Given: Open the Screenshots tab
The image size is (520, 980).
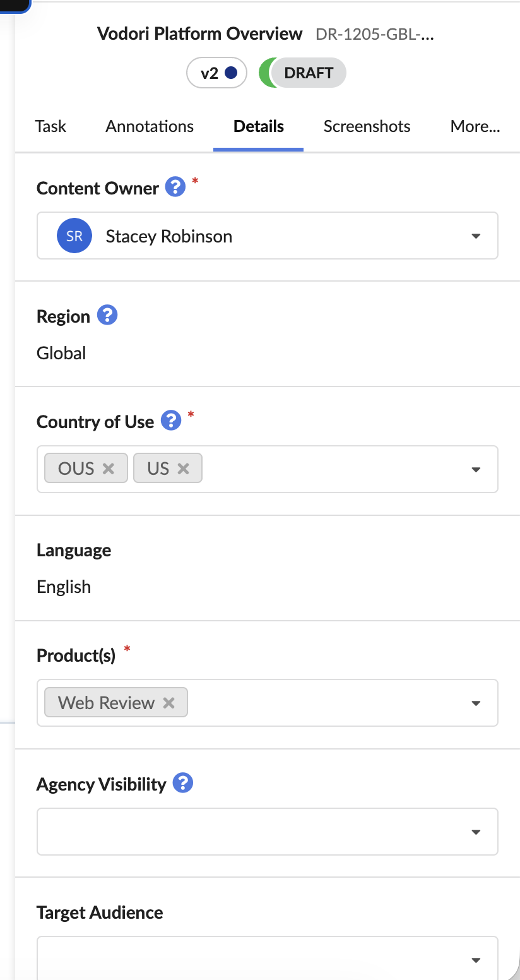Looking at the screenshot, I should (x=367, y=126).
